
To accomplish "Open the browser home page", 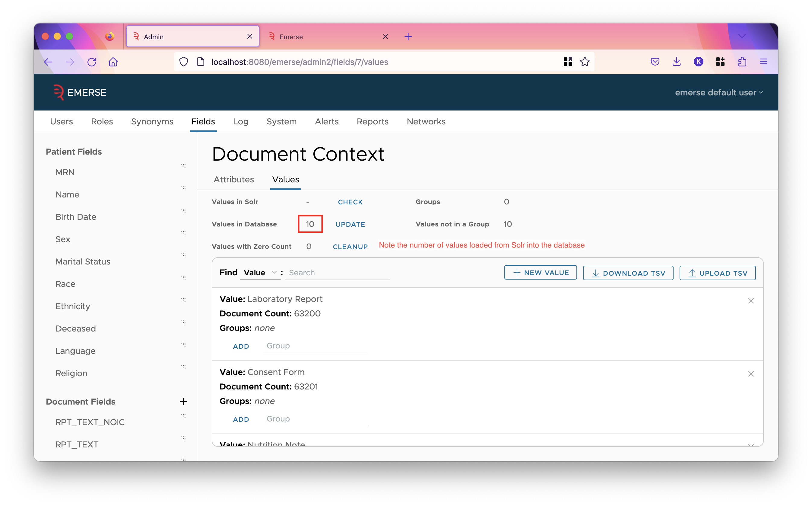I will [113, 62].
